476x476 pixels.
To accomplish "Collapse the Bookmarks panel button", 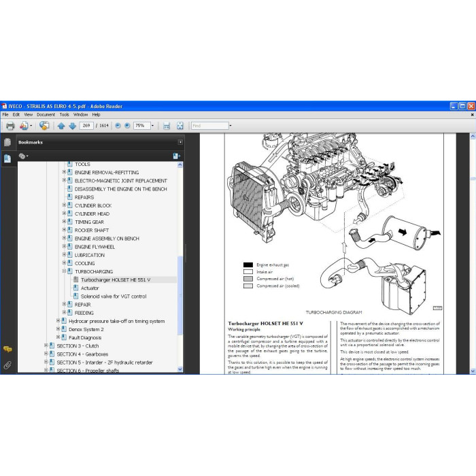I will tap(180, 142).
